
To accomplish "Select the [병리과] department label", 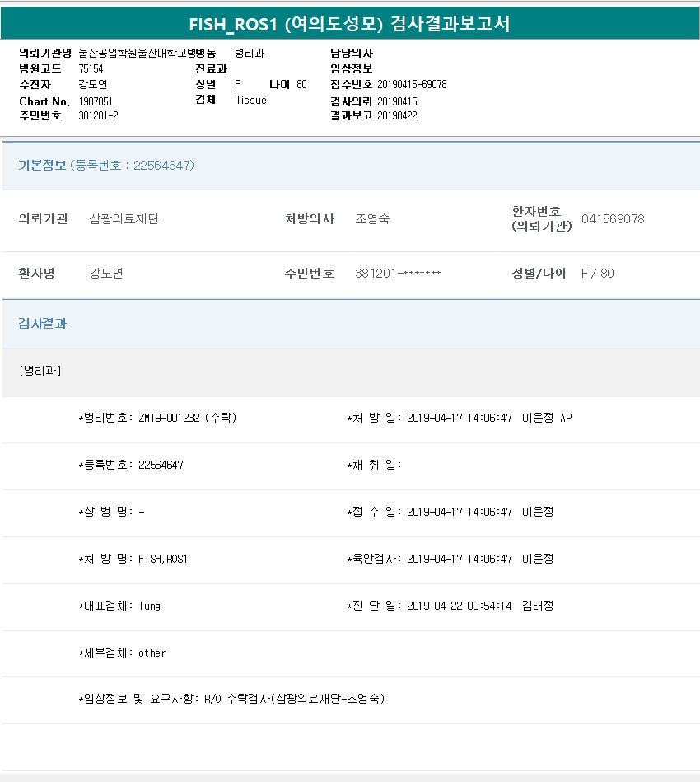I will pos(40,371).
